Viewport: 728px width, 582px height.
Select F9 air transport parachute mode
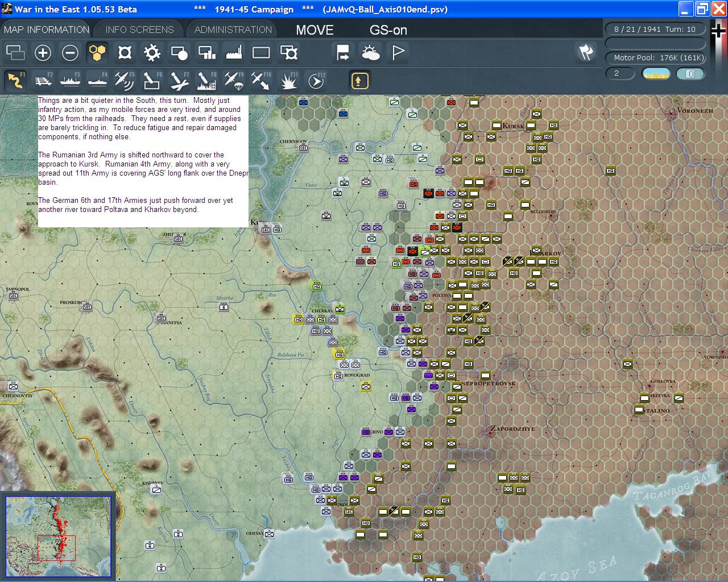[x=234, y=81]
